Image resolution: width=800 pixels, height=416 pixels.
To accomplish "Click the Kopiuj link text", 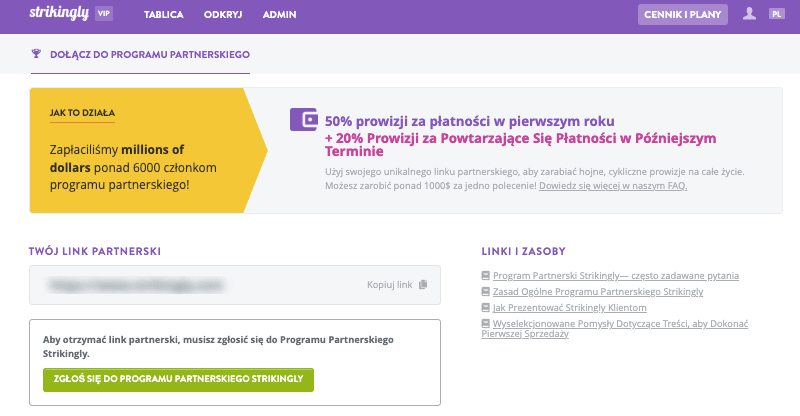I will 389,285.
